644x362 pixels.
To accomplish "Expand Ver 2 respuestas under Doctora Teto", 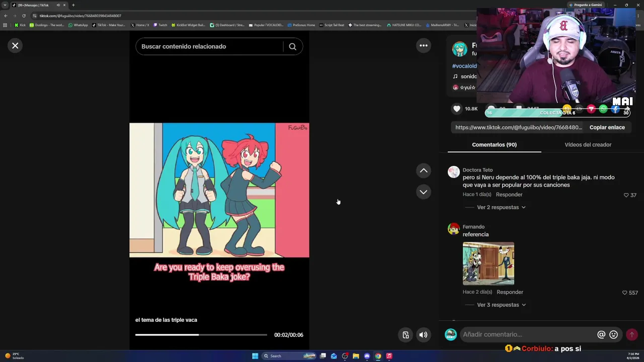I will click(x=501, y=207).
